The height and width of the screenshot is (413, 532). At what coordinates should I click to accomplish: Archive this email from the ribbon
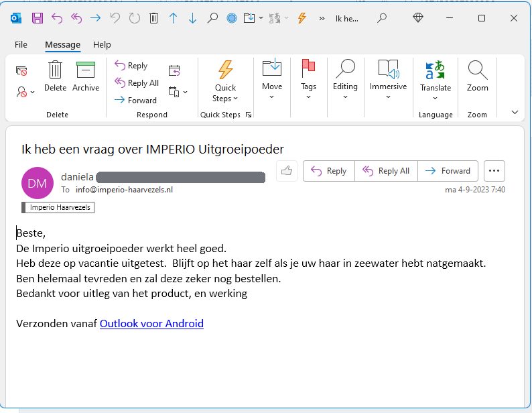tap(86, 76)
